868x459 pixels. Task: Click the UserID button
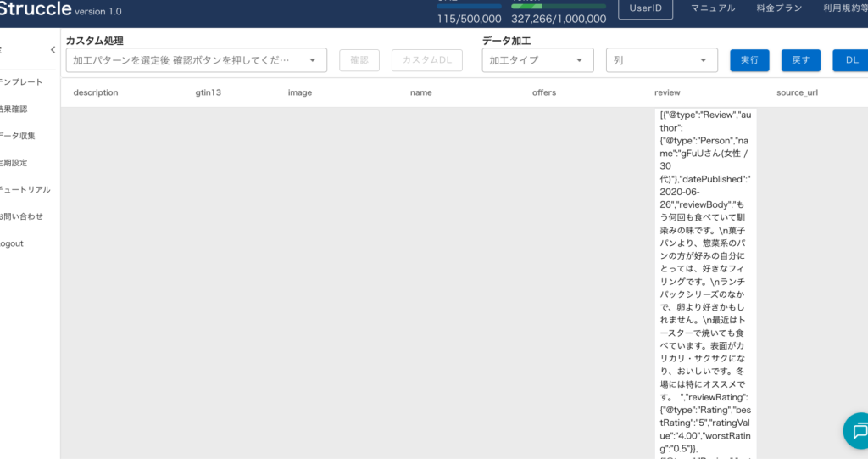645,8
